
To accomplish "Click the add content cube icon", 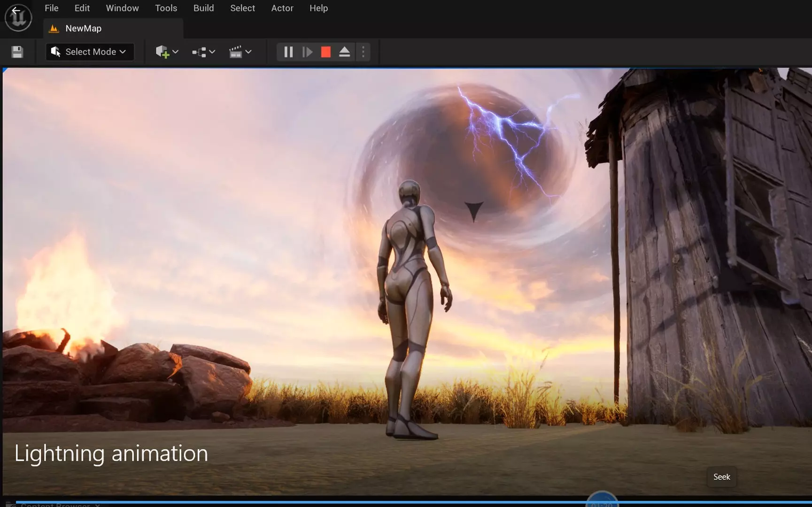I will click(x=162, y=52).
